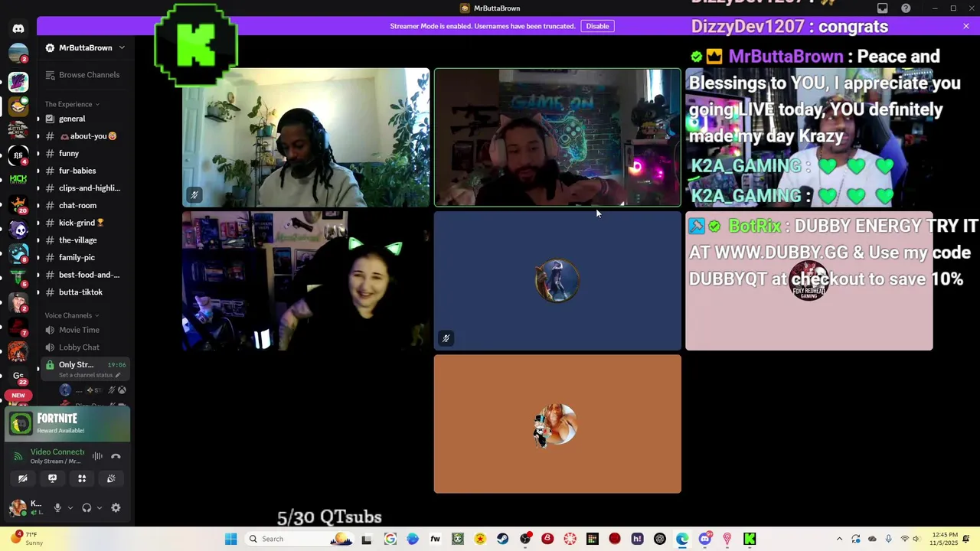Open microphone input options arrow

click(x=70, y=507)
